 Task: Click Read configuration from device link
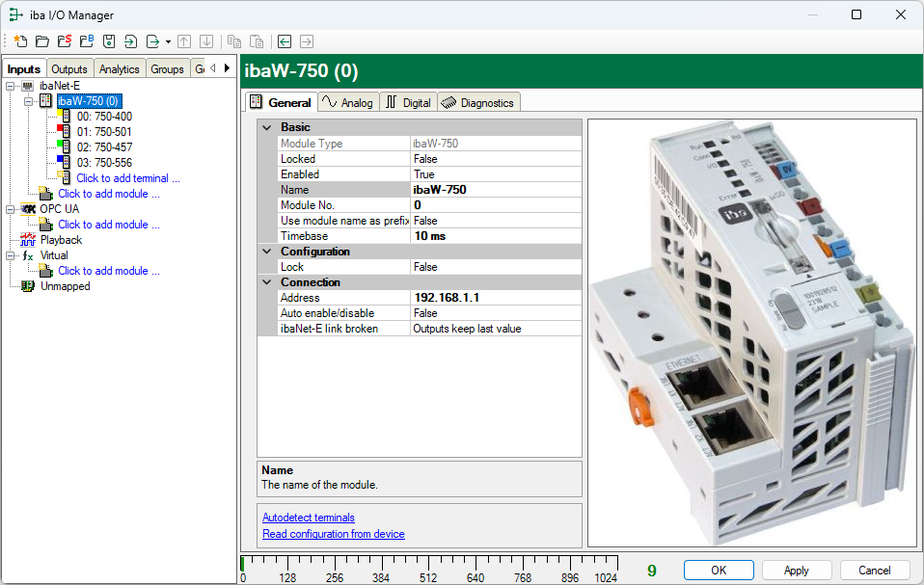[334, 534]
